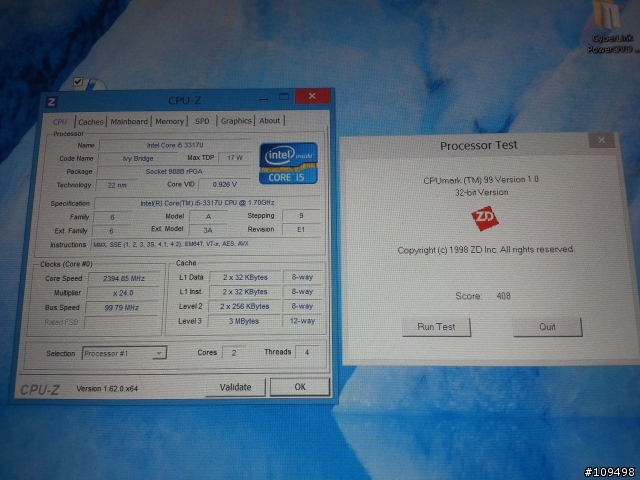Click the Ext. Model value 3A
The image size is (640, 480).
point(208,230)
